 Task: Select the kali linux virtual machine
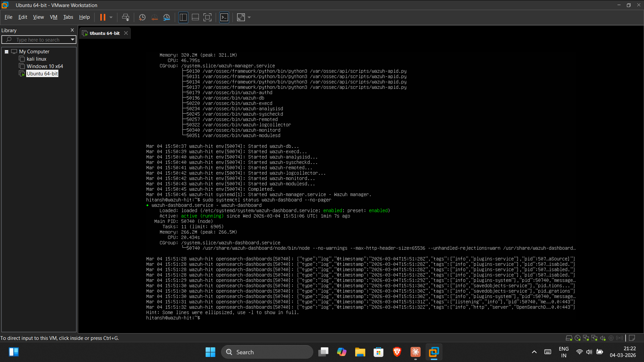(x=36, y=59)
